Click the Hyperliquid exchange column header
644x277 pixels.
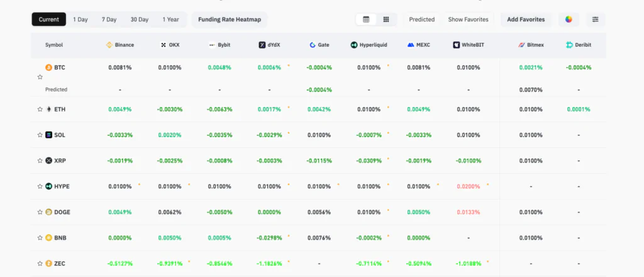371,45
